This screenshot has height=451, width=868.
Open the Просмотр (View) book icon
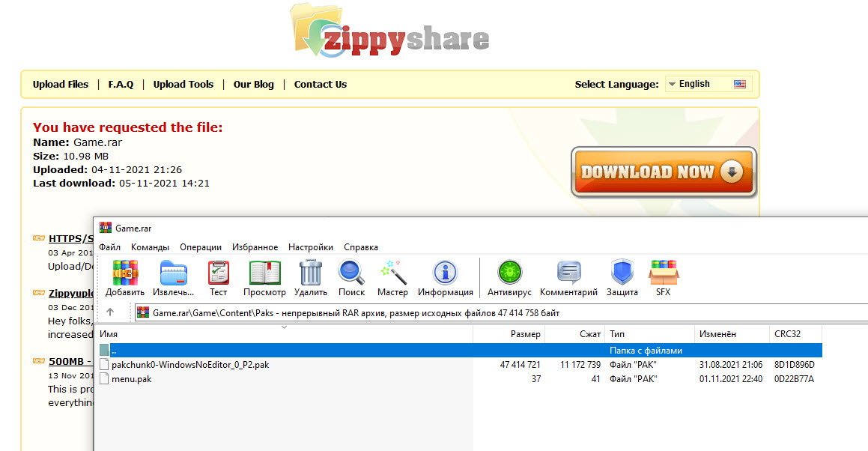tap(264, 274)
